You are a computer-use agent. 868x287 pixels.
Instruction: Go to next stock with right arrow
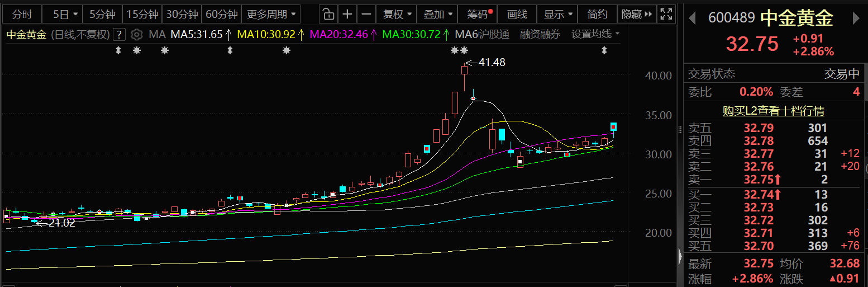pos(856,18)
